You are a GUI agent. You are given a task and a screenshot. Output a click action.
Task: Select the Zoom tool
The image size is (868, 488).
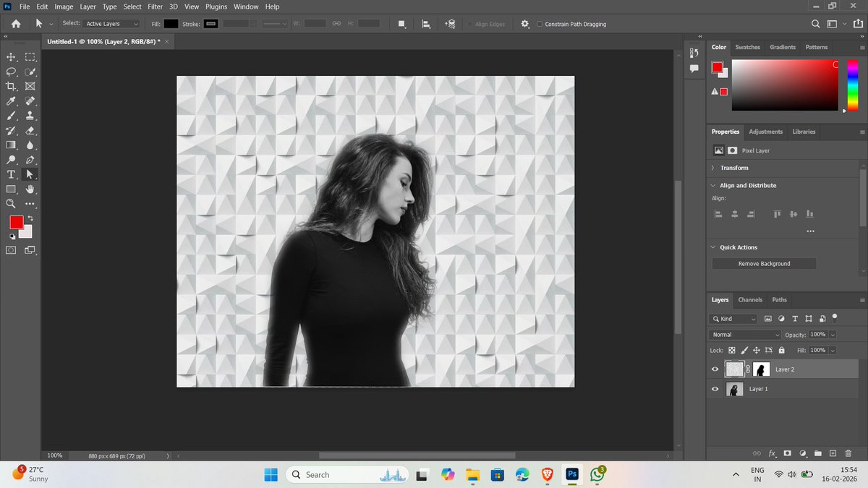coord(11,204)
